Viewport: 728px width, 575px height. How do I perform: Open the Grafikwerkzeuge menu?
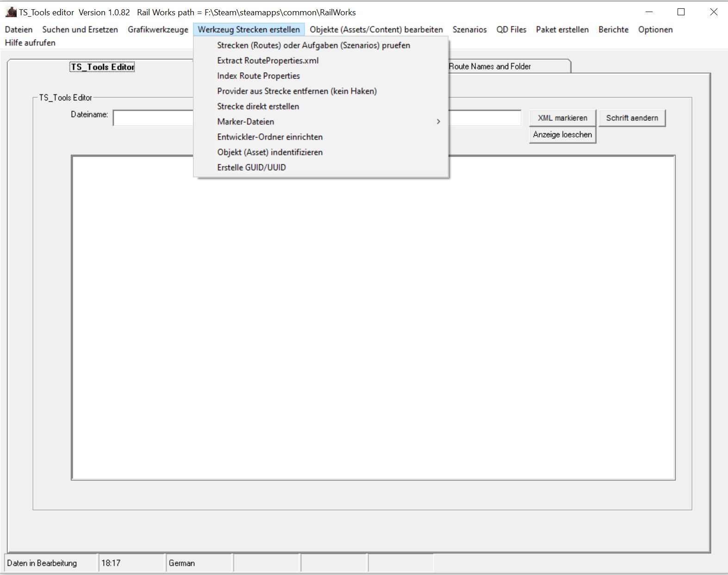158,30
